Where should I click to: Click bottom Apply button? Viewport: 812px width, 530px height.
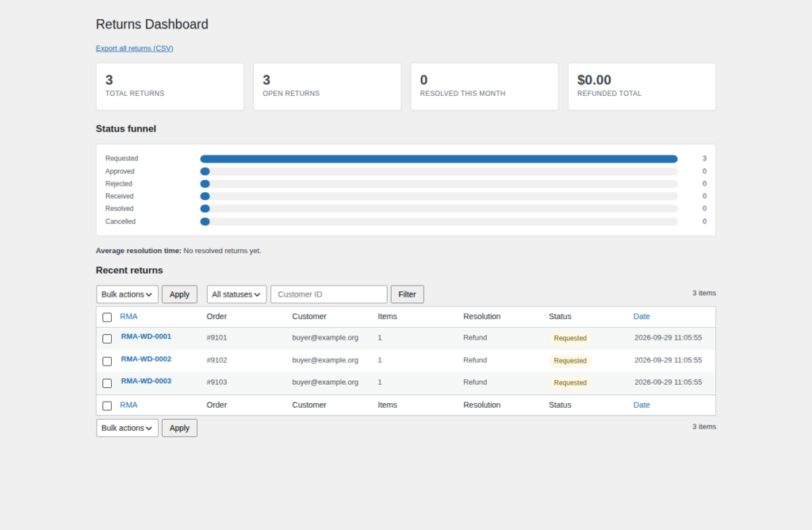[180, 428]
